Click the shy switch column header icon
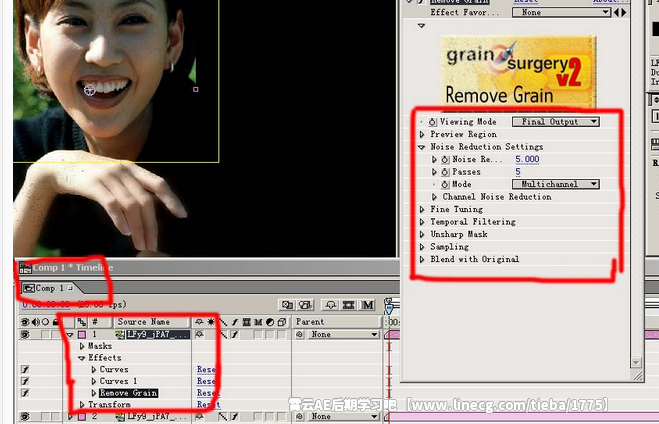The width and height of the screenshot is (659, 424). click(199, 322)
